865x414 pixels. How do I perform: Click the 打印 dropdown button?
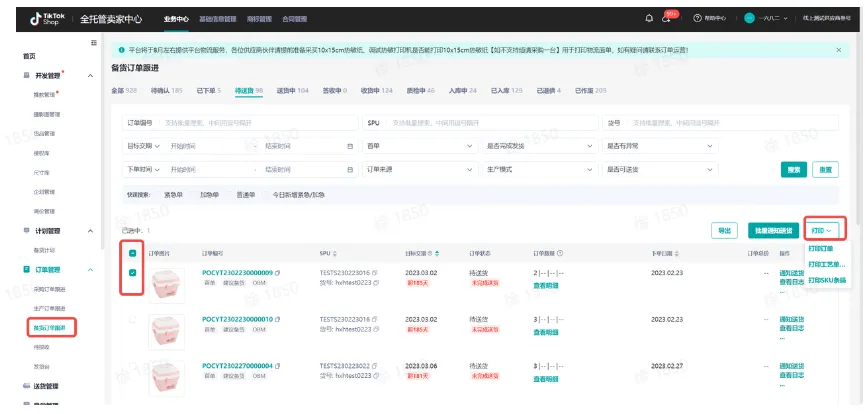821,231
